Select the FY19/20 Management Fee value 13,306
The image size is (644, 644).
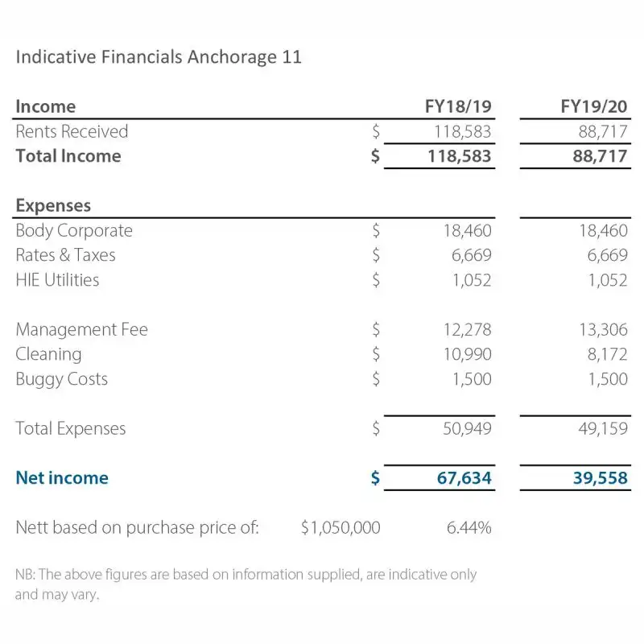601,329
